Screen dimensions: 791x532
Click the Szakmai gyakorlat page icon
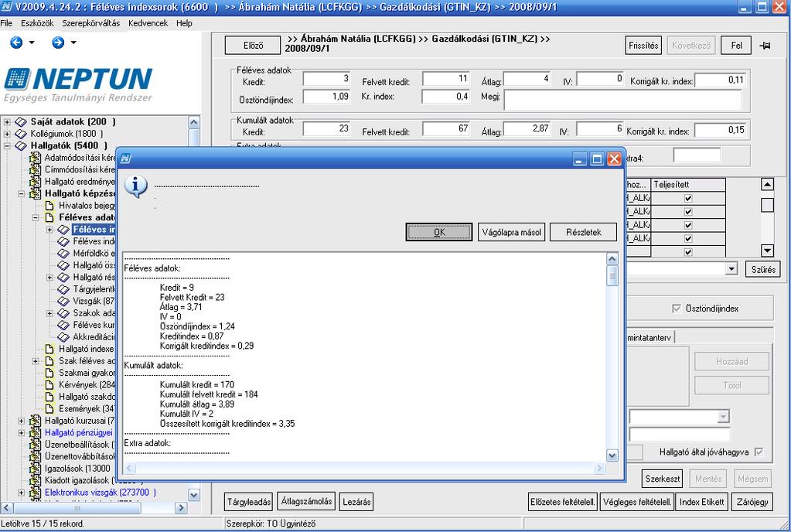pos(49,373)
